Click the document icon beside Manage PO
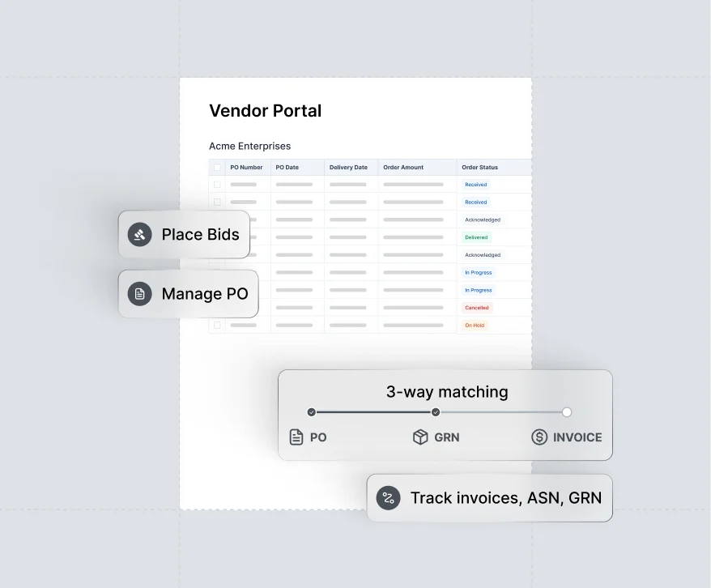This screenshot has height=588, width=711. [x=140, y=293]
